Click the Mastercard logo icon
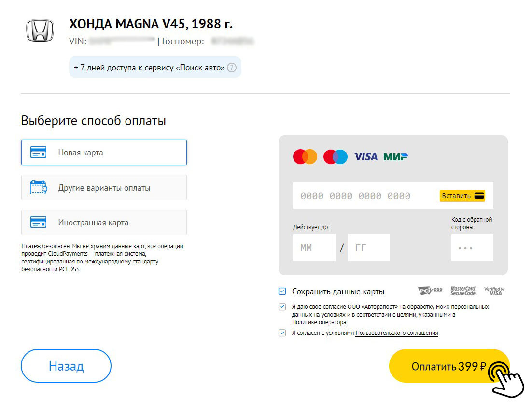 [x=305, y=157]
